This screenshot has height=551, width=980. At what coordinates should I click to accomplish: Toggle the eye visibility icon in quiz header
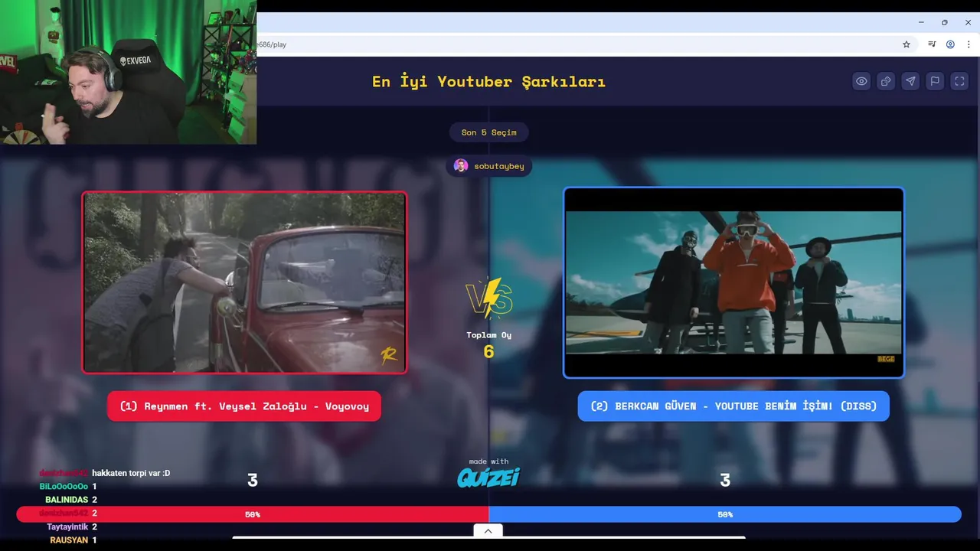[x=861, y=81]
